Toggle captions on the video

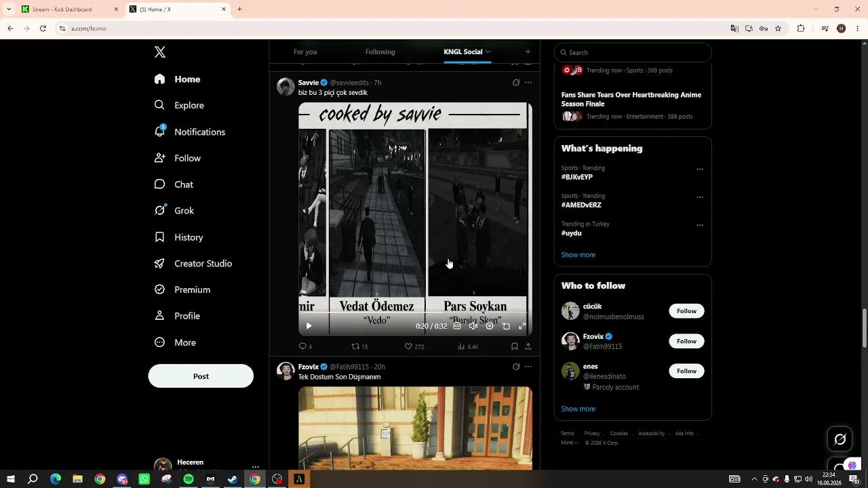[457, 326]
